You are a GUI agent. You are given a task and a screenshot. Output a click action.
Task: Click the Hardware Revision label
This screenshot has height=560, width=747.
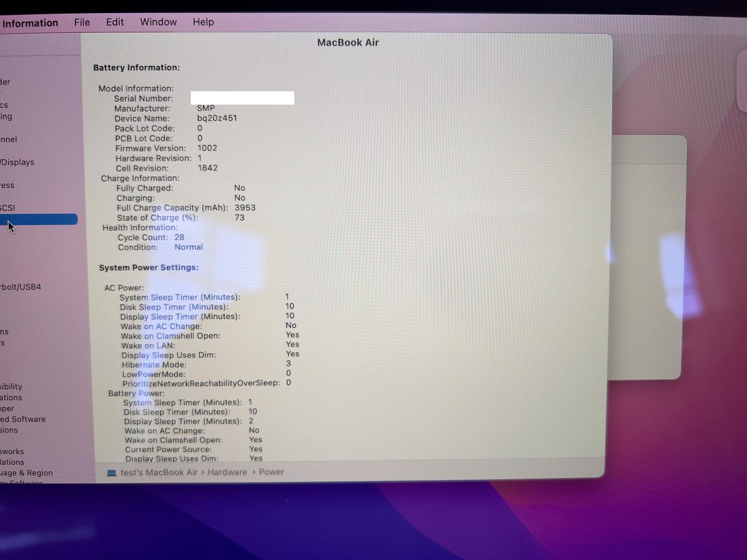154,158
